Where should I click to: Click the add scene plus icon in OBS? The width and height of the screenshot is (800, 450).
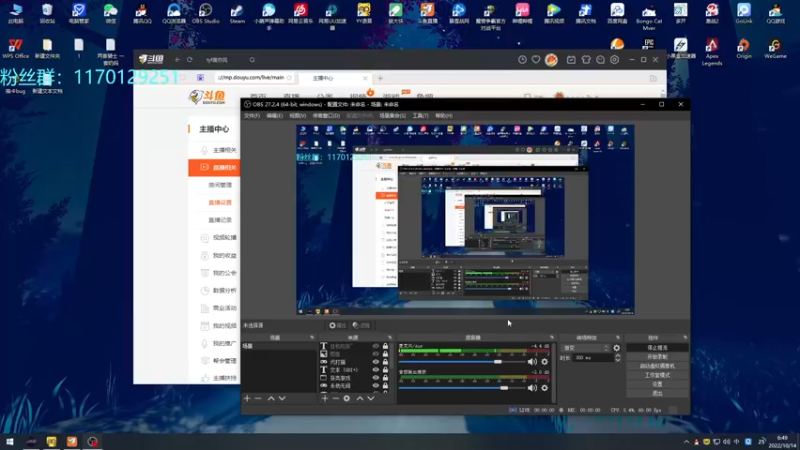point(247,398)
